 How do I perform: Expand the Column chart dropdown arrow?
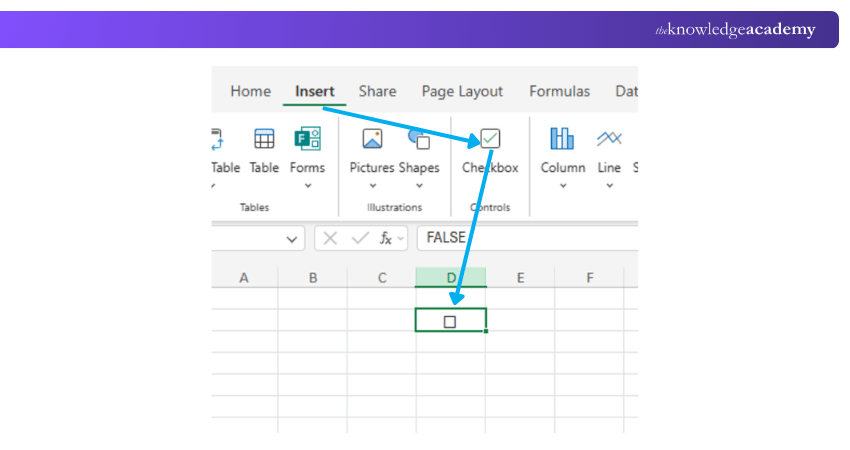(563, 186)
